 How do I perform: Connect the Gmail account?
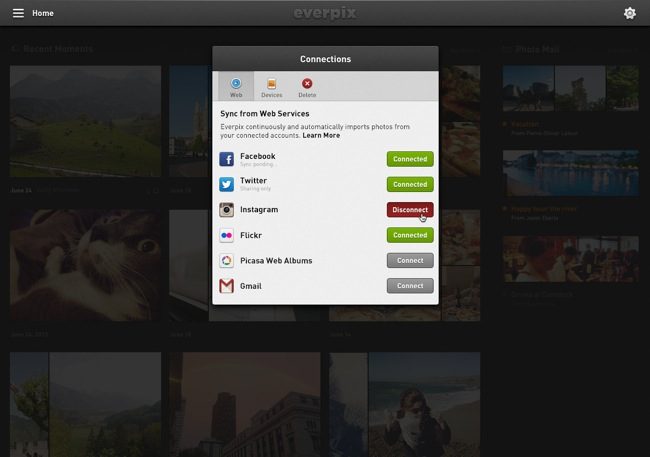click(x=410, y=286)
